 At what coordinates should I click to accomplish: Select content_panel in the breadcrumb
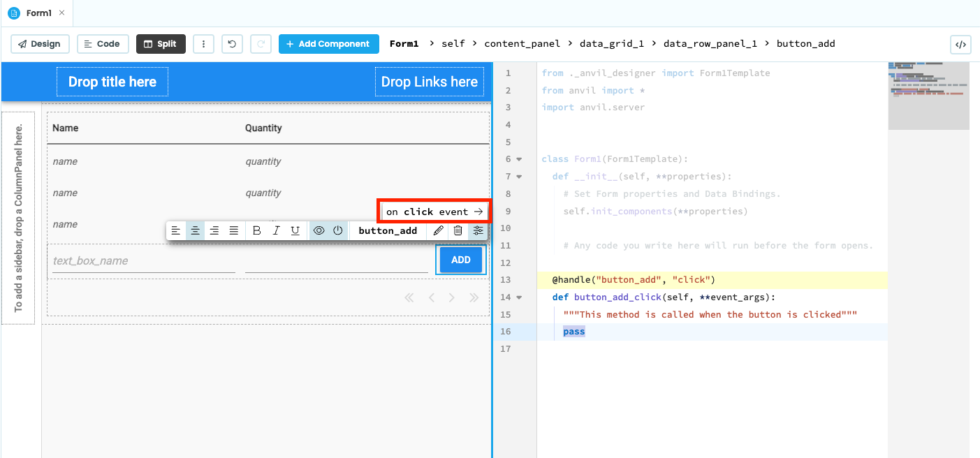click(x=522, y=44)
